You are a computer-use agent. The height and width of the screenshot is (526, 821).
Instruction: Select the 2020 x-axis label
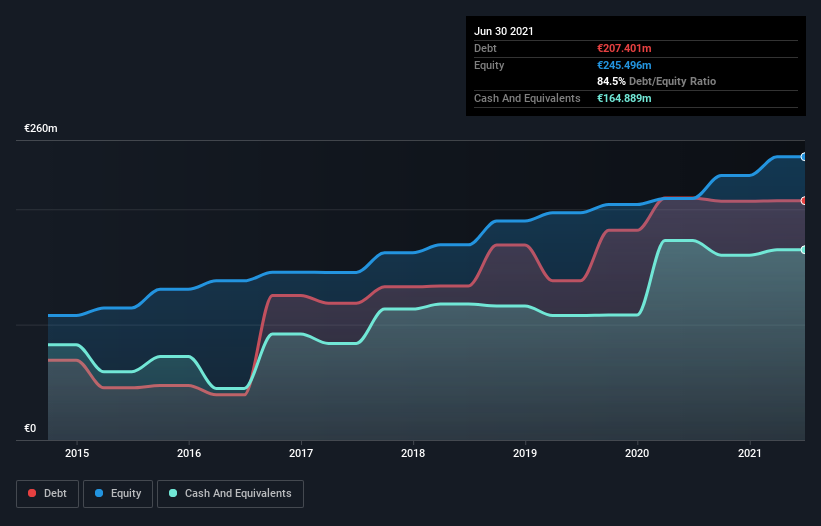click(x=637, y=453)
